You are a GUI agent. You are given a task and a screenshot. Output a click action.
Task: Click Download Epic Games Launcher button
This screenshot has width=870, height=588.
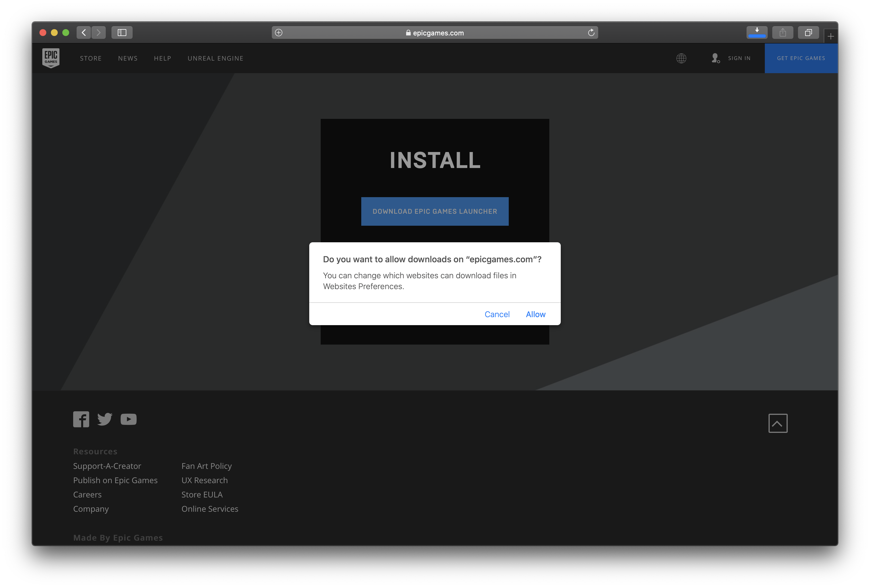tap(435, 211)
